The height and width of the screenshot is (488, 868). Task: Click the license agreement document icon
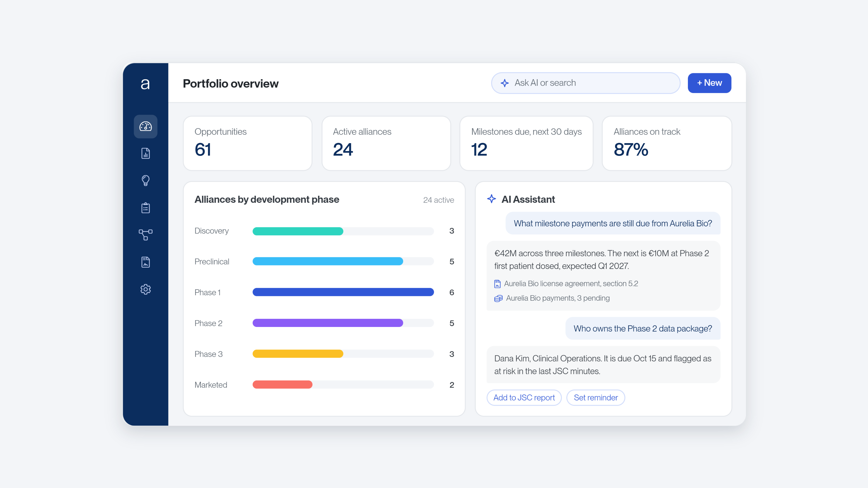497,284
